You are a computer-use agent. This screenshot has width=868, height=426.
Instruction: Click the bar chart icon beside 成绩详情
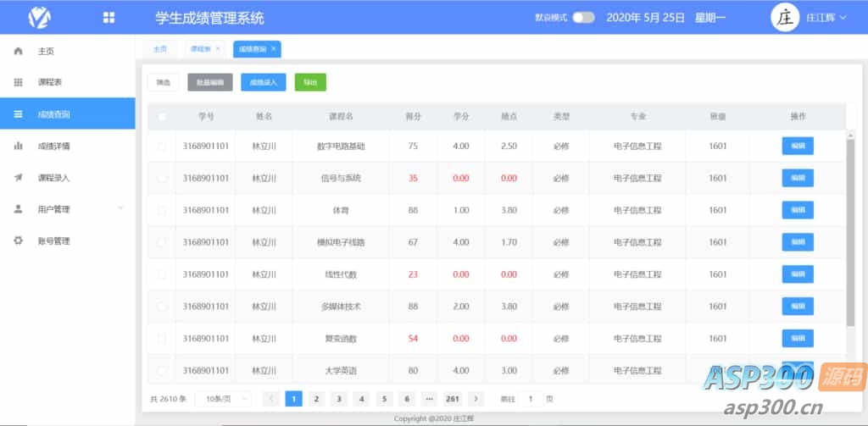pyautogui.click(x=18, y=146)
